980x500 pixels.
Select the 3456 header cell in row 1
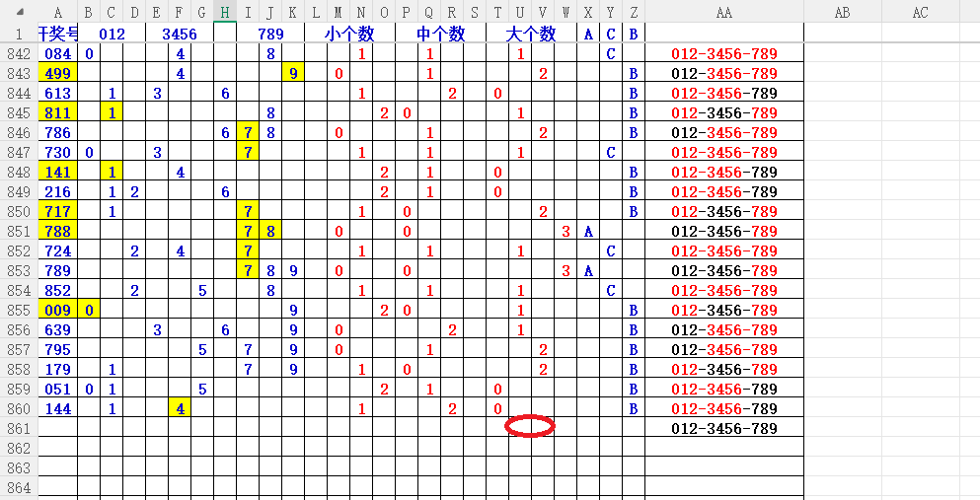coord(179,34)
